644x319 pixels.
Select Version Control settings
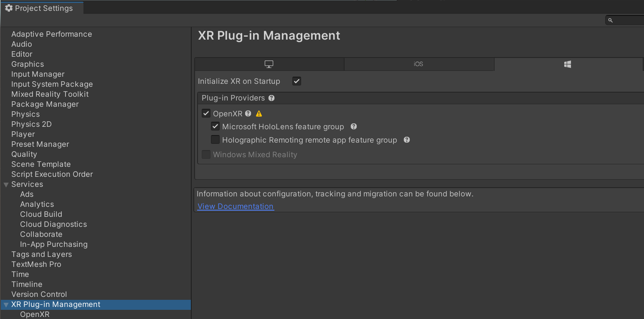tap(39, 294)
